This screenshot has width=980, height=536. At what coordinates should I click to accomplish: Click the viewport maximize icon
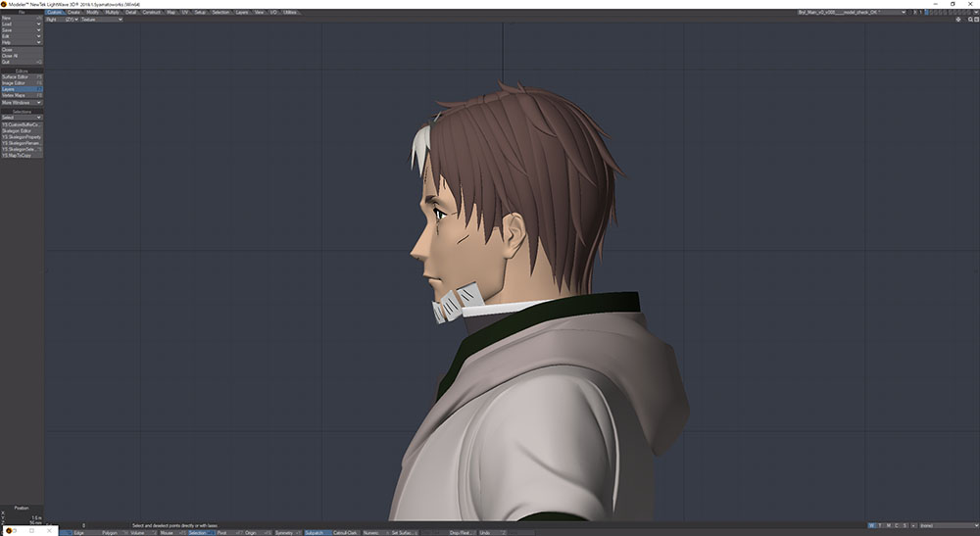point(975,20)
